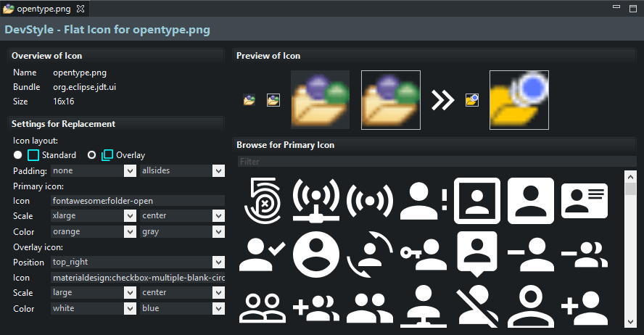Select the Overlay icon layout radio button

click(x=91, y=154)
